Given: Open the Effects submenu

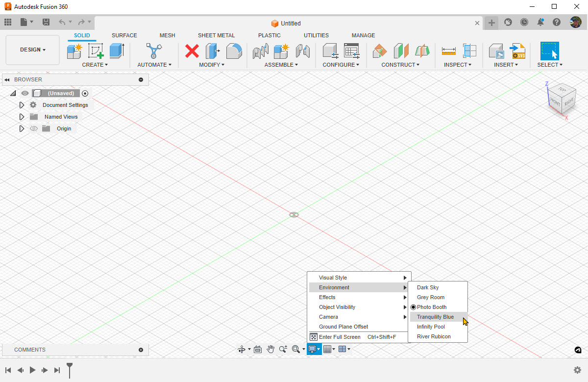Looking at the screenshot, I should click(x=327, y=297).
